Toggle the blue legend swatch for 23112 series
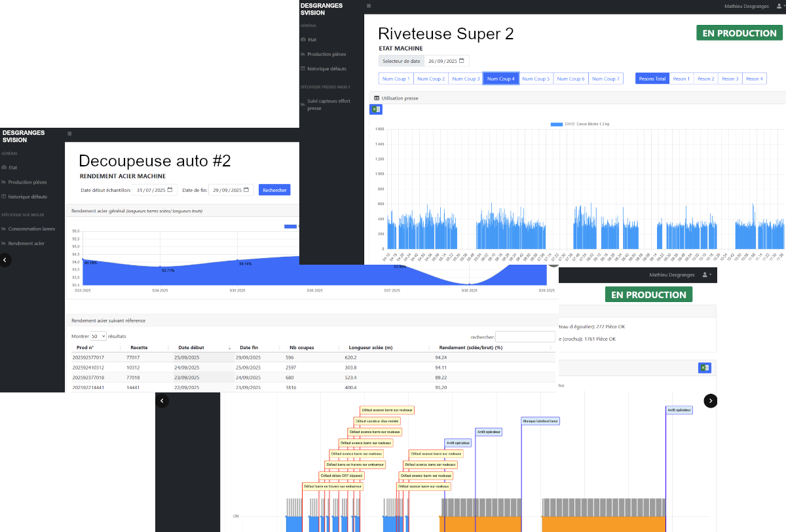The width and height of the screenshot is (786, 532). pos(557,124)
